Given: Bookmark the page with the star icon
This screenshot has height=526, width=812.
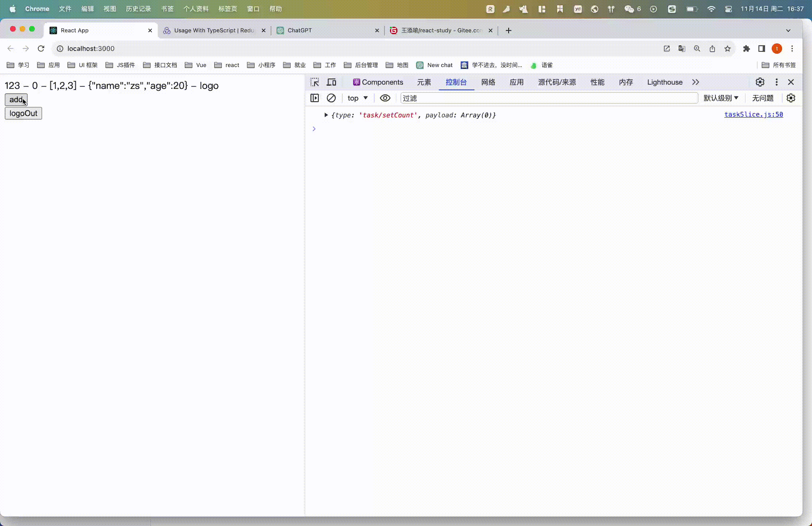Looking at the screenshot, I should [x=727, y=48].
